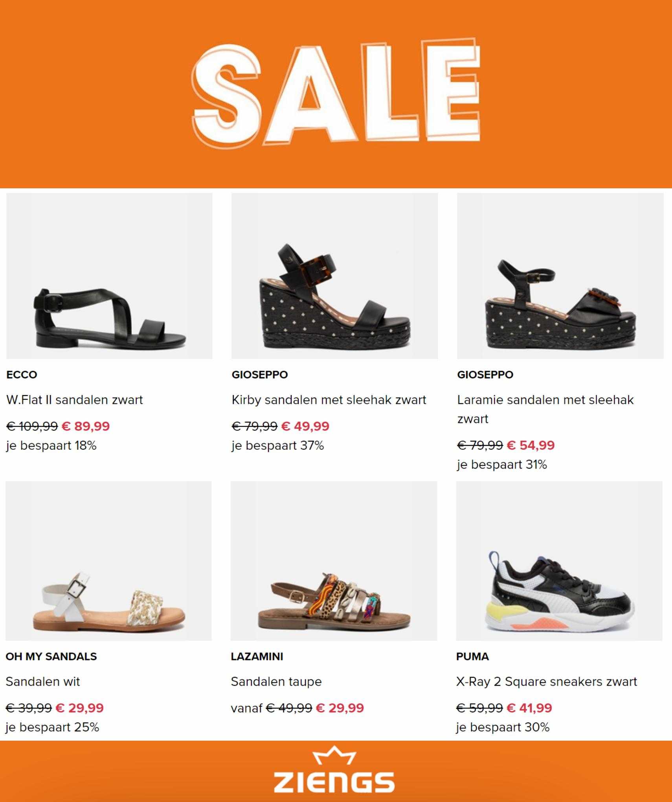This screenshot has height=802, width=672.
Task: Click the large SALE banner heading
Action: click(x=336, y=91)
